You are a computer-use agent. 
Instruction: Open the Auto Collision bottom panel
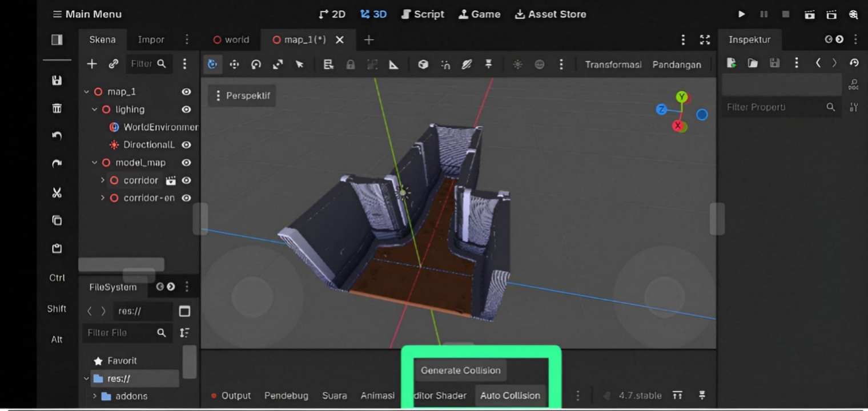point(510,396)
